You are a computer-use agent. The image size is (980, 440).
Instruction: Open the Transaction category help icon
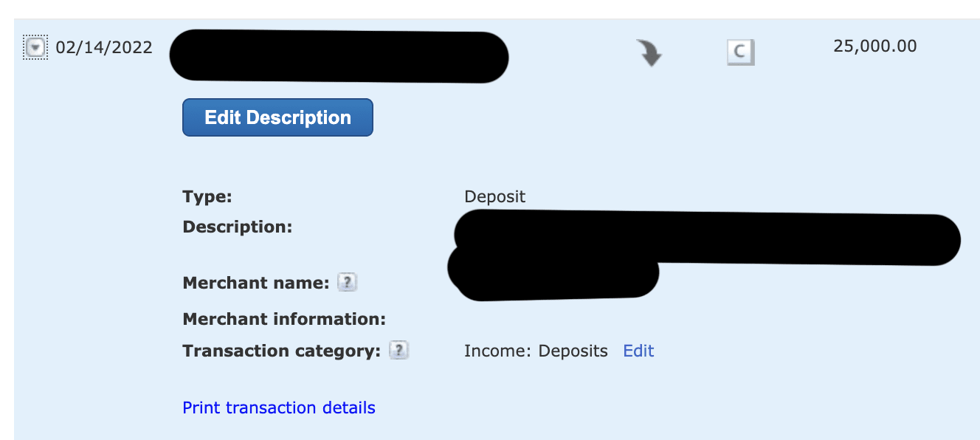pyautogui.click(x=398, y=350)
